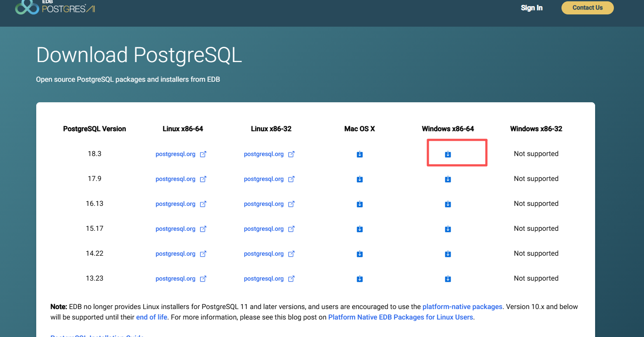Open postgresql.org link for 17.9 Linux x86-64
644x337 pixels.
coord(176,179)
